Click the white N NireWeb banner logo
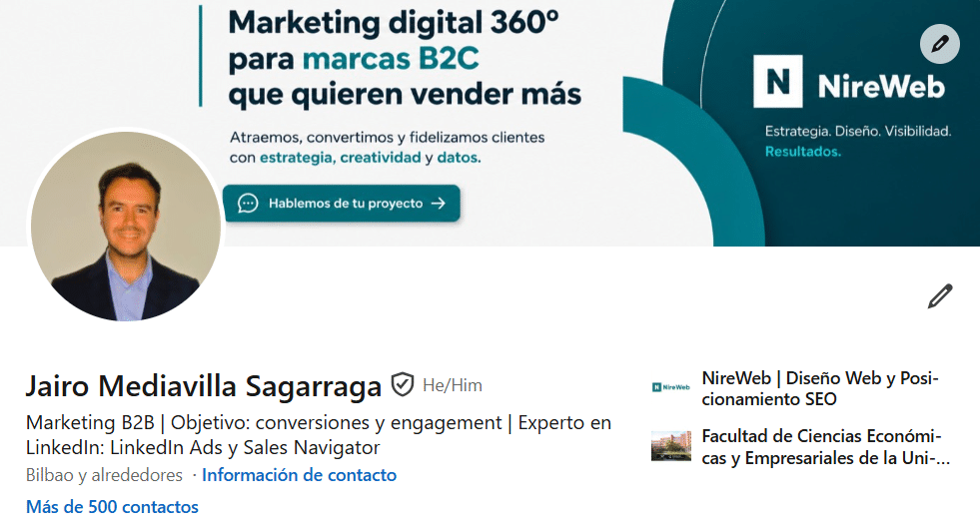Image resolution: width=980 pixels, height=524 pixels. coord(777,81)
